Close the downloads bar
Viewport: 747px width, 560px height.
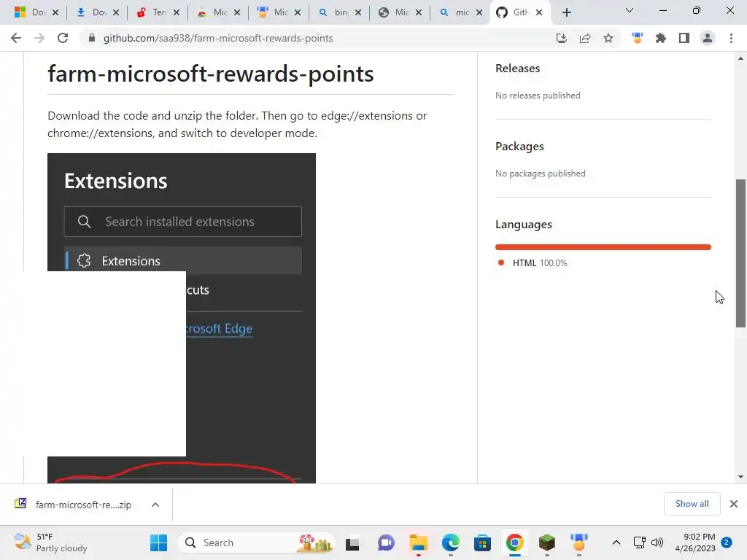coord(734,504)
